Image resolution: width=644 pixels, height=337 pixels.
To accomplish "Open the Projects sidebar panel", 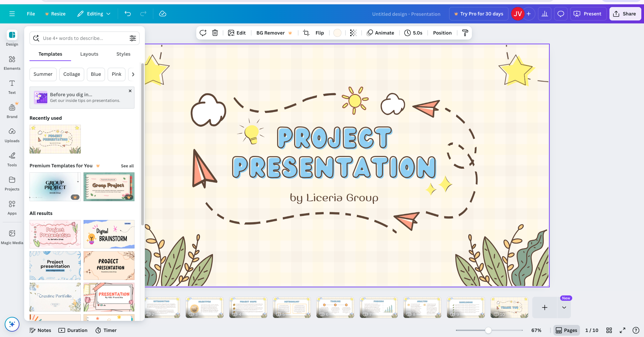I will [12, 184].
